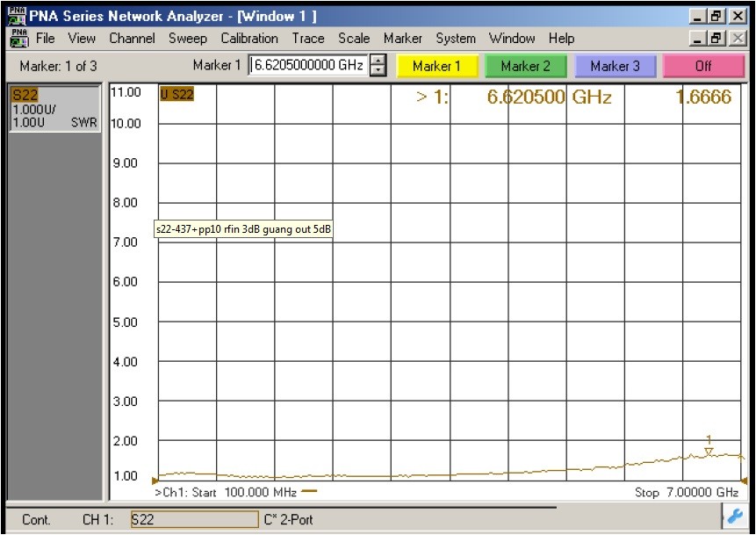Decrease marker frequency with down stepper arrow
756x535 pixels.
coord(378,70)
